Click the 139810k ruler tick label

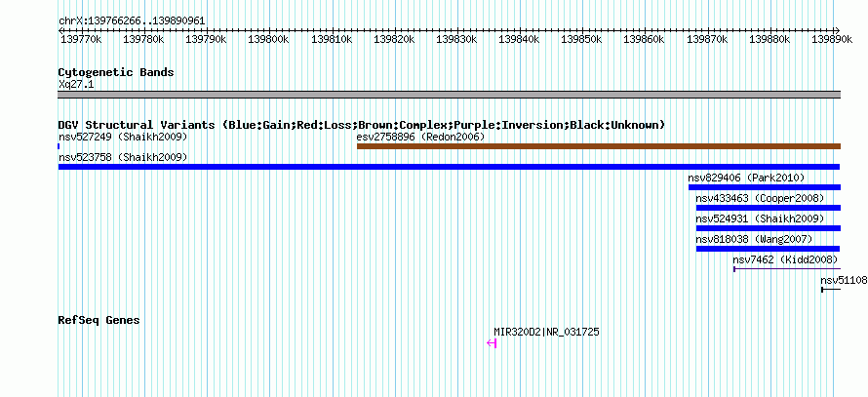point(333,40)
